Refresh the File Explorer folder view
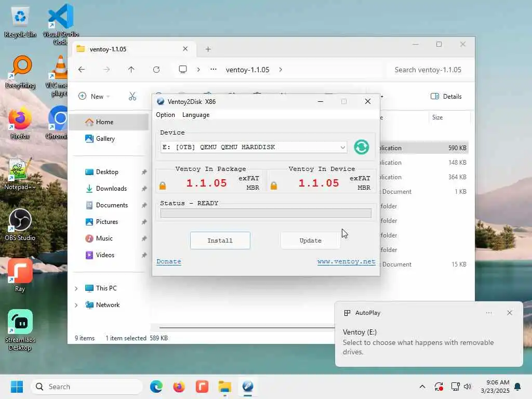This screenshot has height=399, width=532. pos(156,70)
